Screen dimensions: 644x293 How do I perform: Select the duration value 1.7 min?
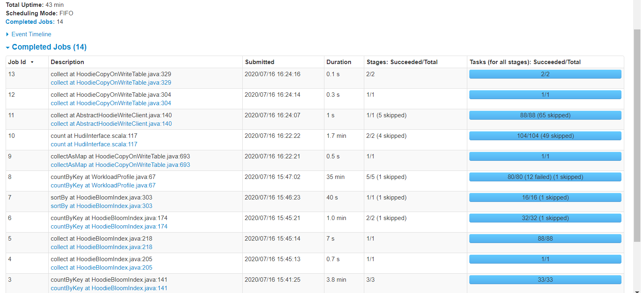tap(336, 136)
